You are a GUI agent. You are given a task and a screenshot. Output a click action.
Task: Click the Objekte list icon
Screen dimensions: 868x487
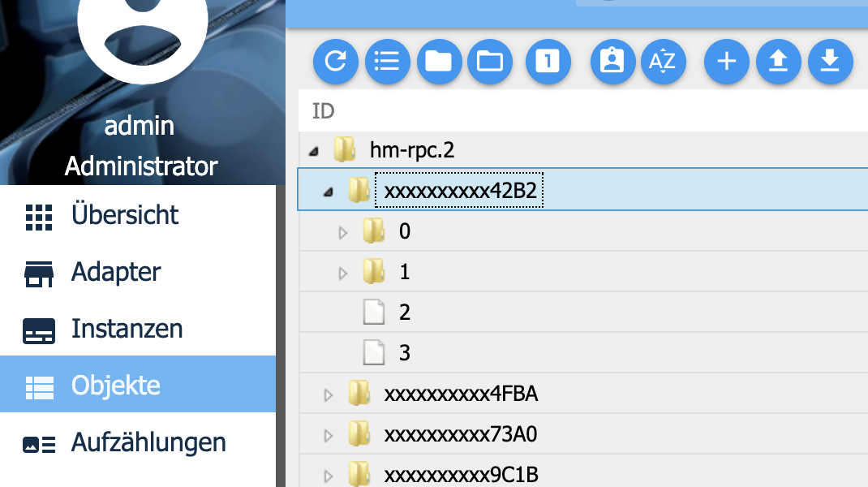(x=39, y=388)
